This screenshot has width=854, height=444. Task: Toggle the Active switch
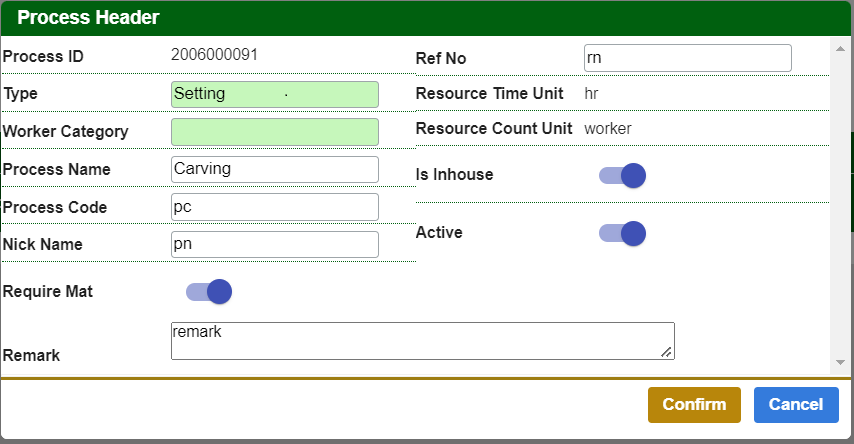[622, 233]
